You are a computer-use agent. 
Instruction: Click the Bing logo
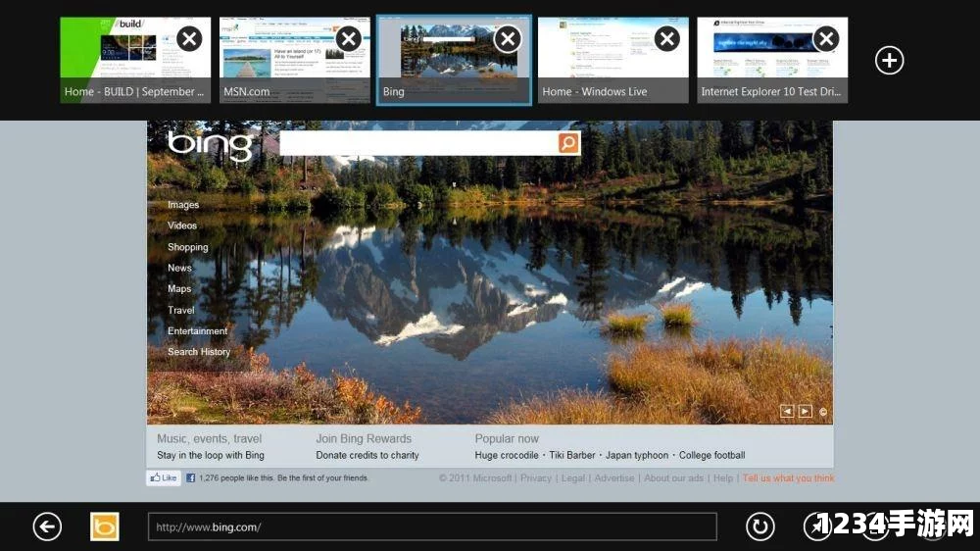tap(210, 146)
